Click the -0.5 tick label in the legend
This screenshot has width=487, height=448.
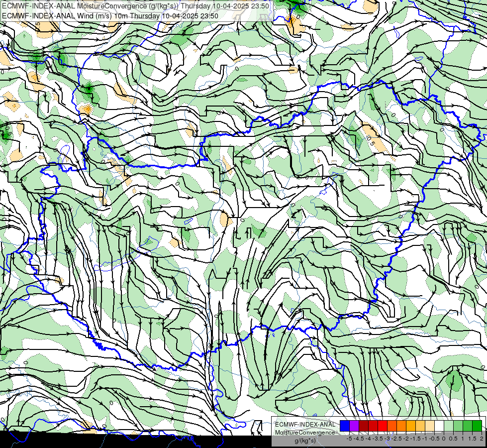pyautogui.click(x=434, y=439)
